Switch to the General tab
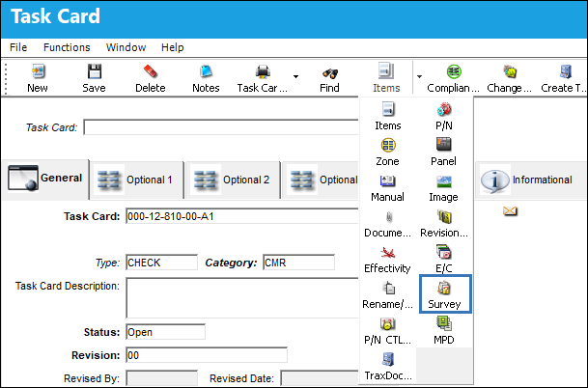This screenshot has height=388, width=588. click(x=45, y=180)
